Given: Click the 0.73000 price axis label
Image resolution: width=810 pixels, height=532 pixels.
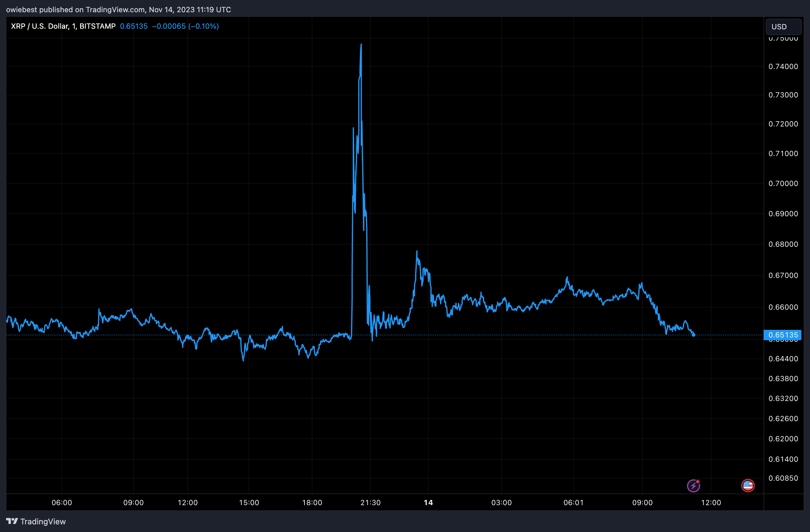Looking at the screenshot, I should (x=783, y=95).
